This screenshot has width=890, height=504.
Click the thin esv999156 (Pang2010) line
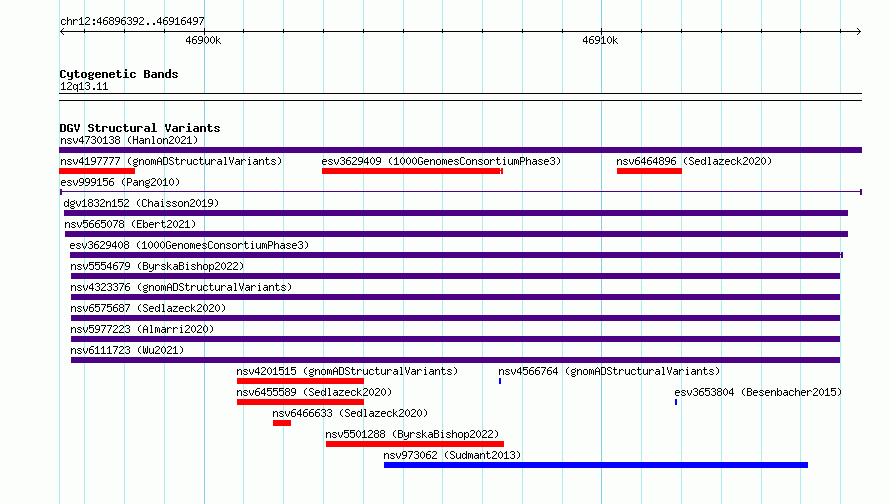pos(460,192)
